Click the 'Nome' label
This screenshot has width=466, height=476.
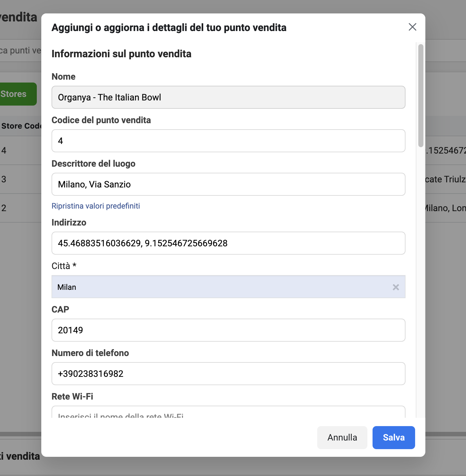pos(64,76)
